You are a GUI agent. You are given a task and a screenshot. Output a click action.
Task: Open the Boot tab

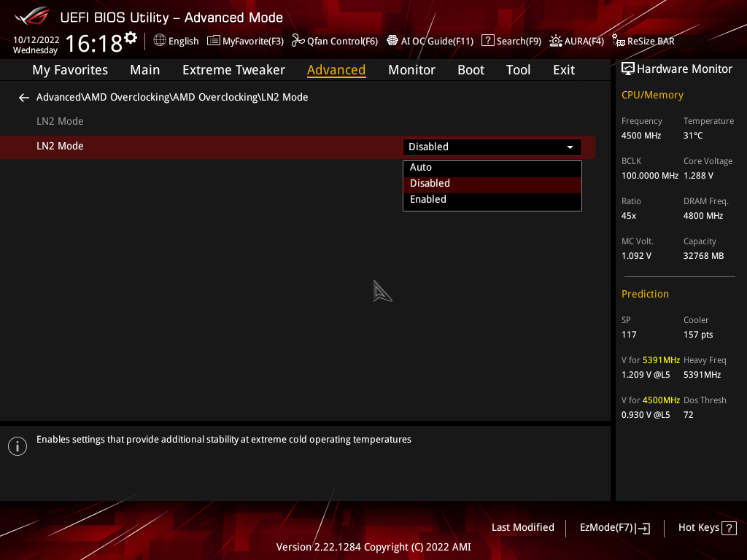click(471, 70)
